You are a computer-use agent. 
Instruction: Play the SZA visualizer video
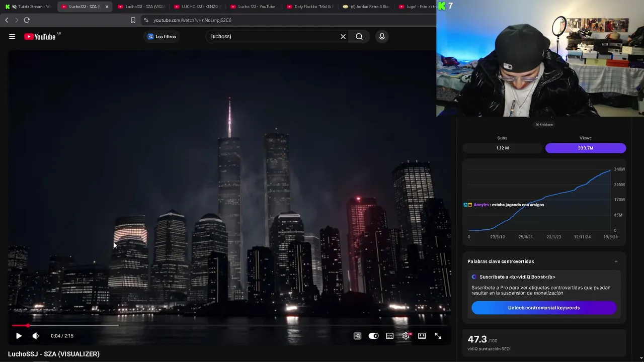click(19, 336)
